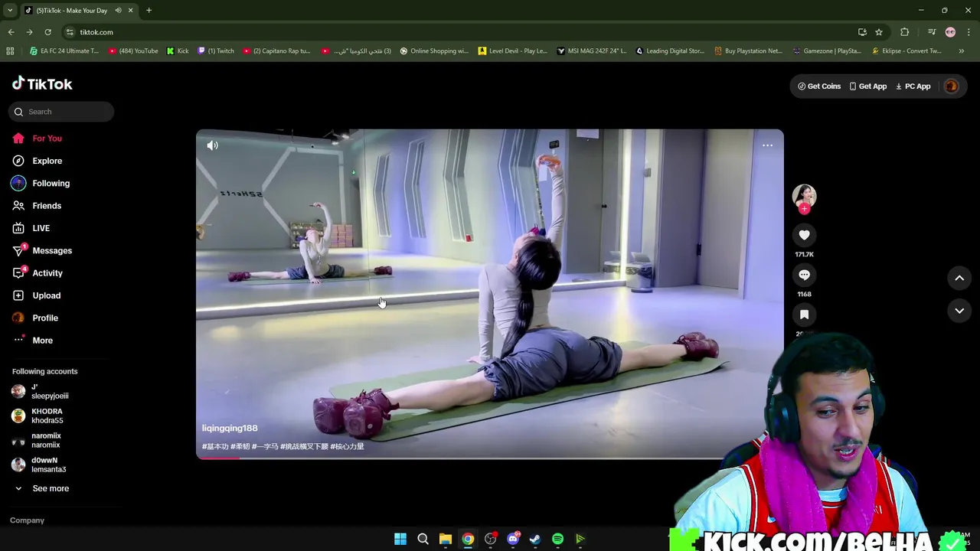
Task: Click the tiktok.com address bar
Action: click(459, 32)
